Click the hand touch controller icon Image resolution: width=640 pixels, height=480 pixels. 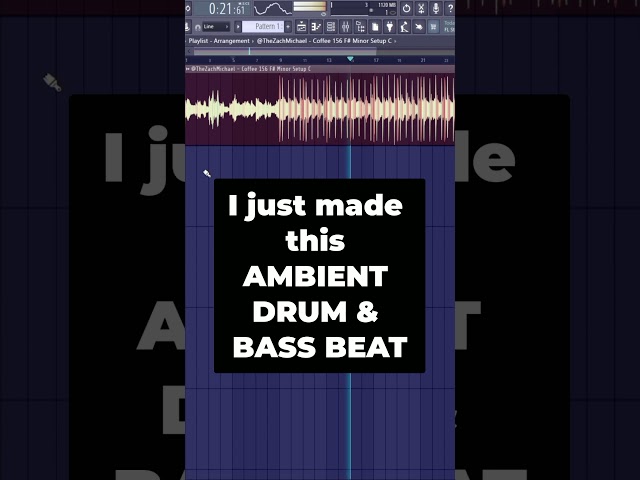(x=419, y=27)
